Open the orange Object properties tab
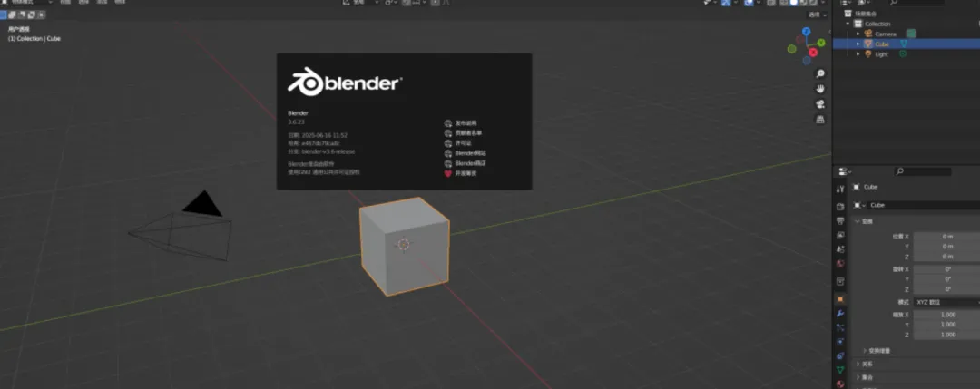 [840, 299]
